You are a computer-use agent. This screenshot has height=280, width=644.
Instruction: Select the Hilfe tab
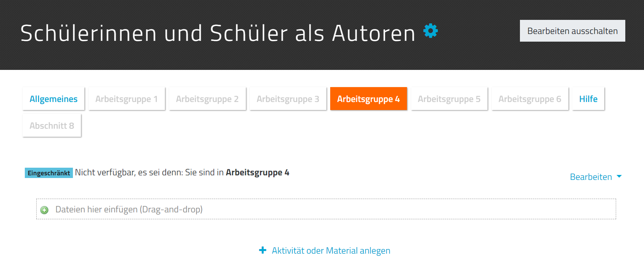pyautogui.click(x=588, y=99)
